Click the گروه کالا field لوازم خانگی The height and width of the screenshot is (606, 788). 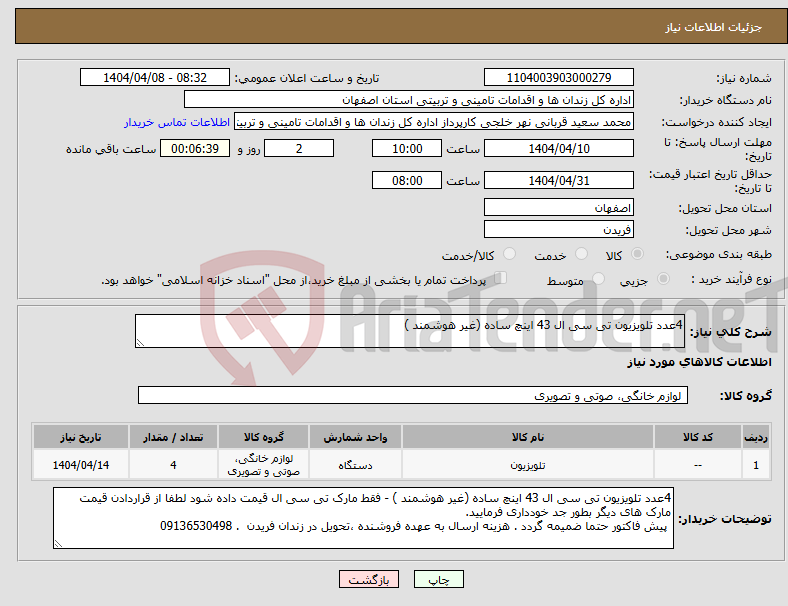click(413, 395)
